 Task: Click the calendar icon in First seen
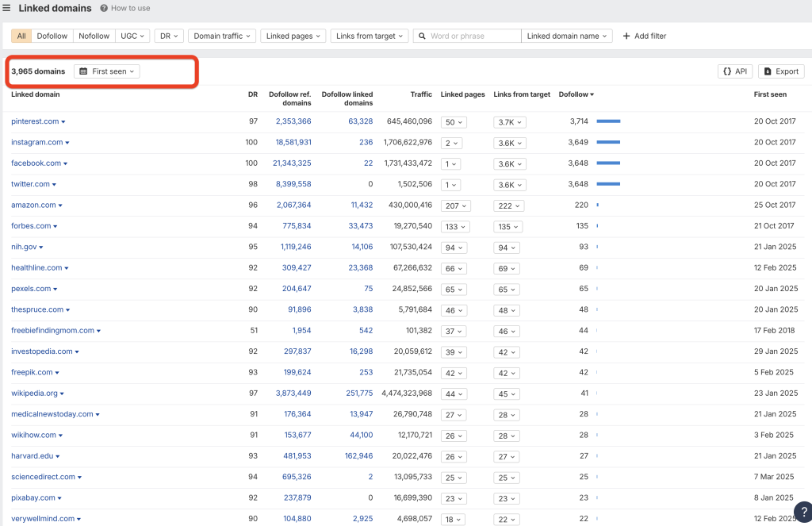click(x=83, y=71)
